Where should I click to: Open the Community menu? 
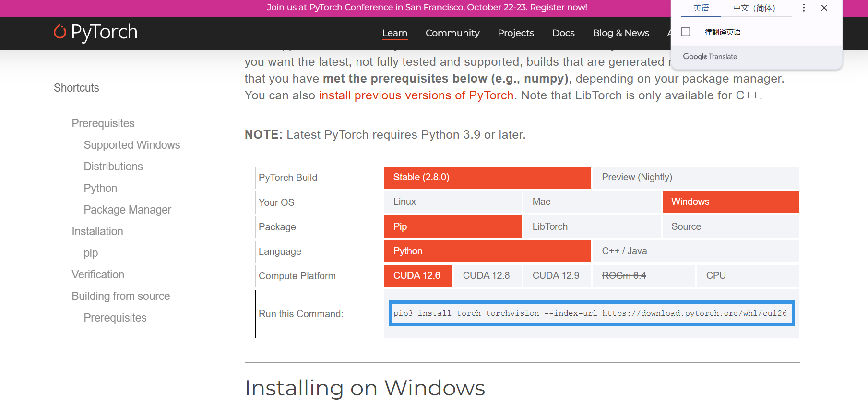452,33
